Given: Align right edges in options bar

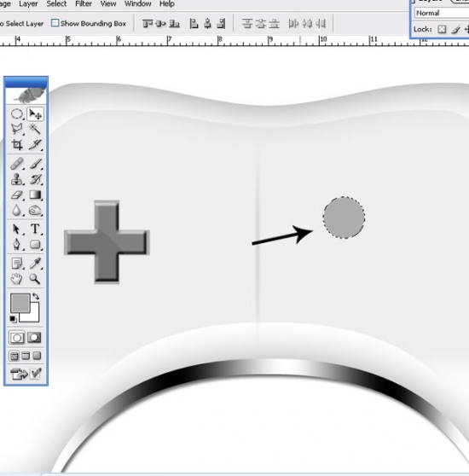Looking at the screenshot, I should coord(222,23).
